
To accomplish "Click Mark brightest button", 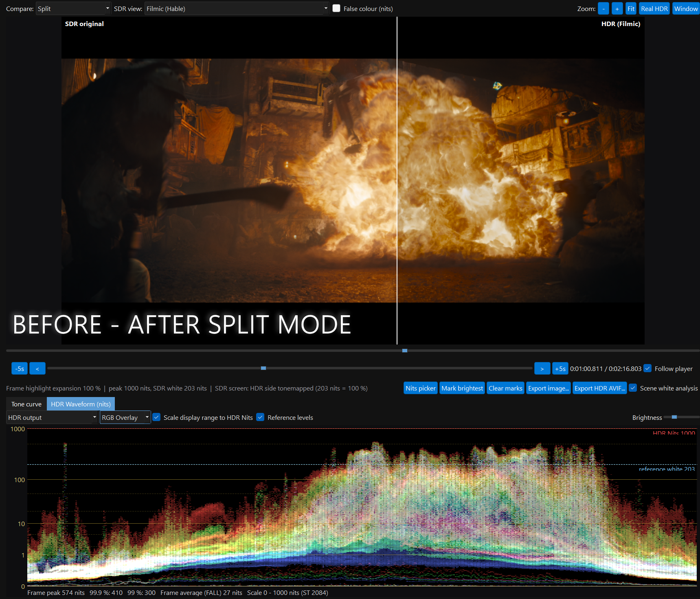I will (x=462, y=388).
